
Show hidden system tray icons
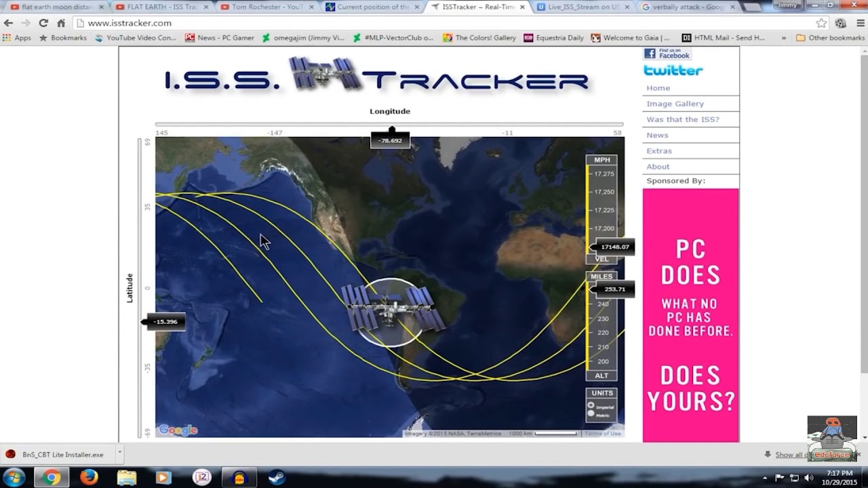[766, 478]
